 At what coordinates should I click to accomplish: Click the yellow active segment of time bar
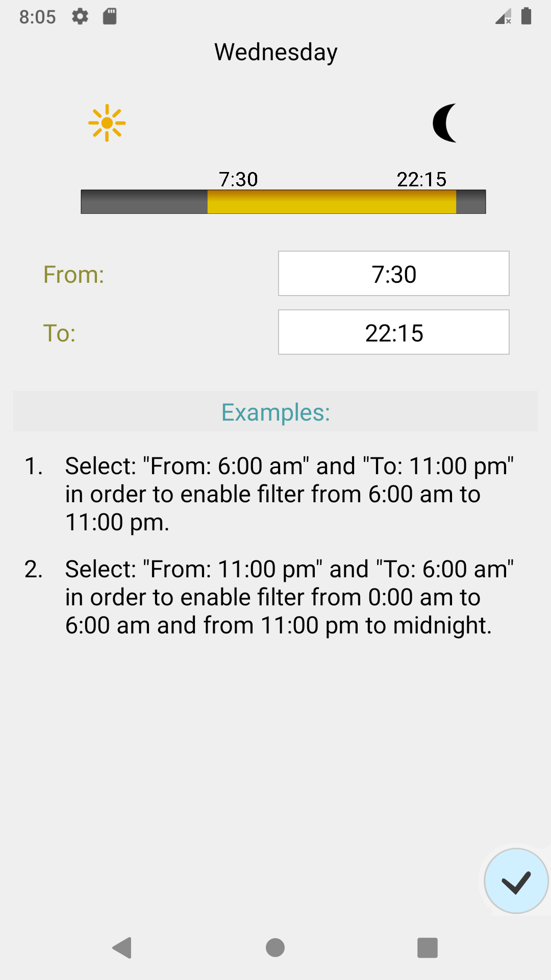pos(332,202)
